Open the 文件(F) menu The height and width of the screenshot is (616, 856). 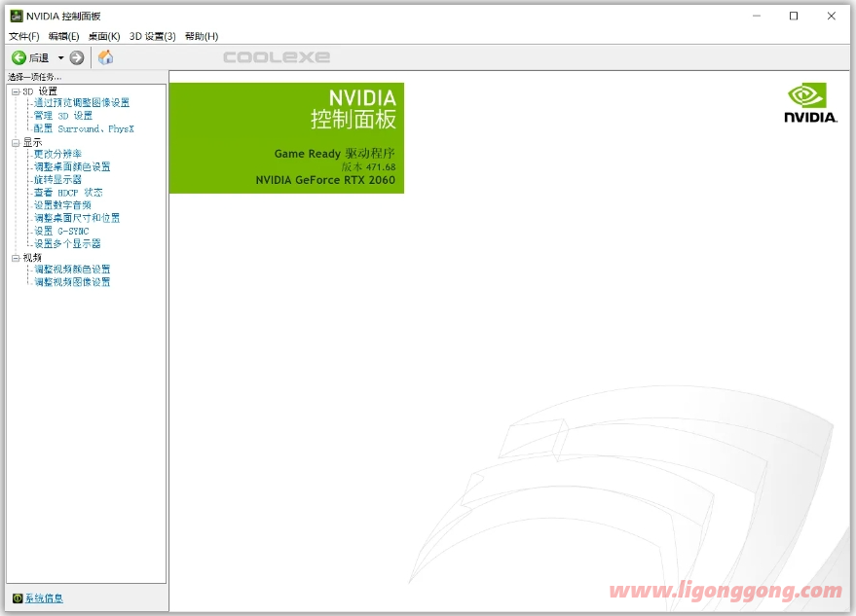[24, 37]
